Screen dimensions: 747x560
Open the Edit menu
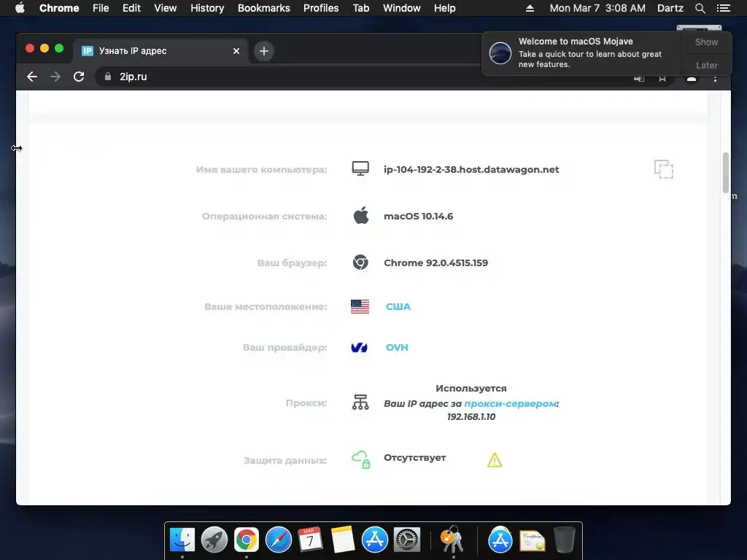(x=131, y=8)
